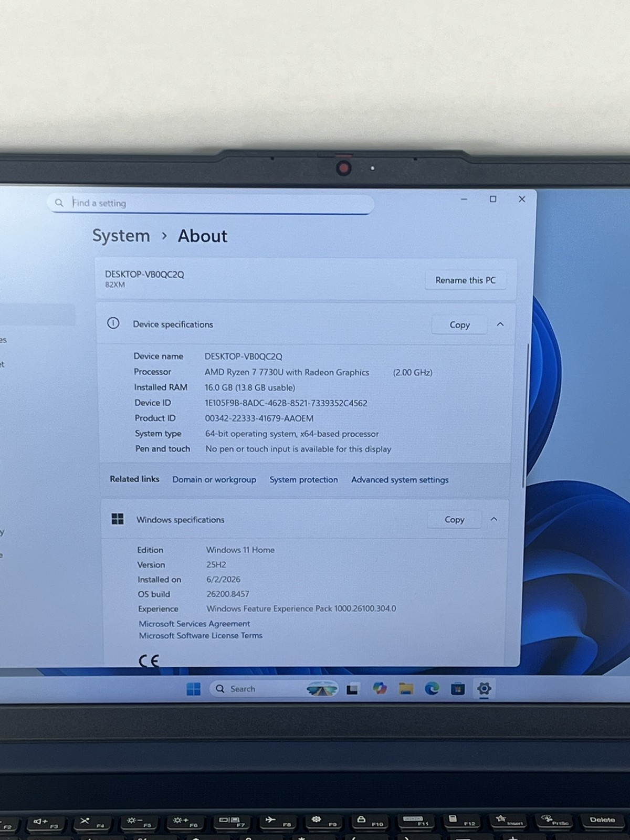This screenshot has height=840, width=630.
Task: Select OS build value 26200.8457
Action: pos(228,594)
